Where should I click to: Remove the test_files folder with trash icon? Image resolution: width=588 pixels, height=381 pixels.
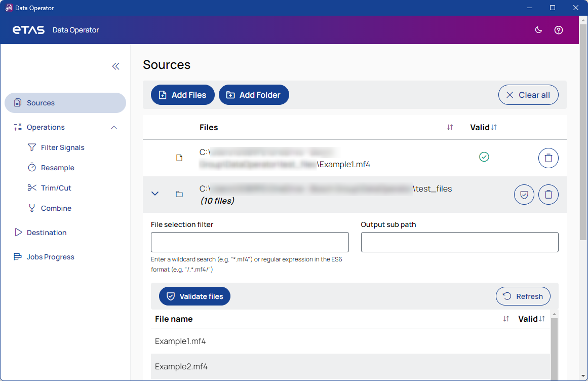coord(548,195)
